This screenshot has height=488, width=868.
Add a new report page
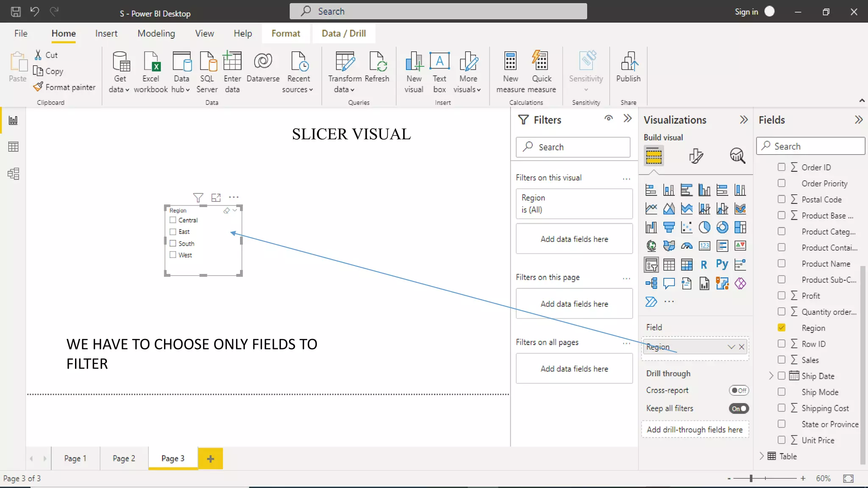point(210,458)
